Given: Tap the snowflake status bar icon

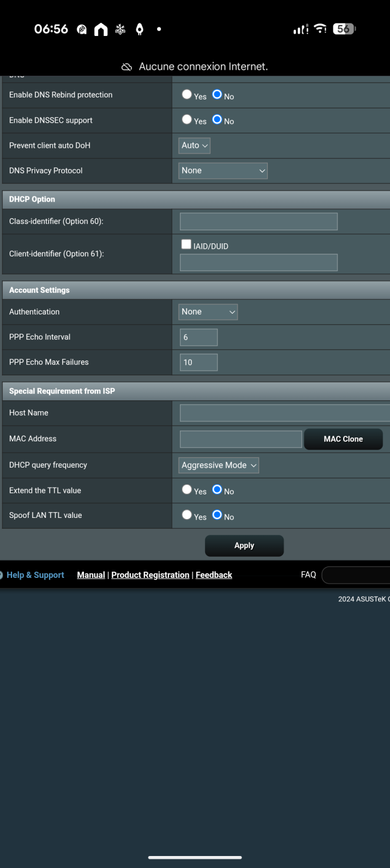Looking at the screenshot, I should [120, 29].
